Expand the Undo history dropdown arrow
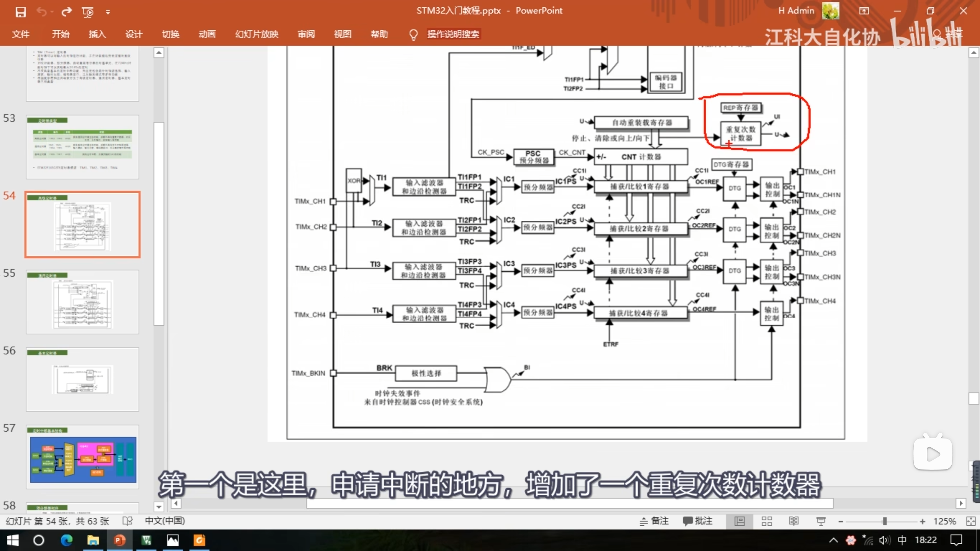The image size is (980, 551). (x=52, y=12)
